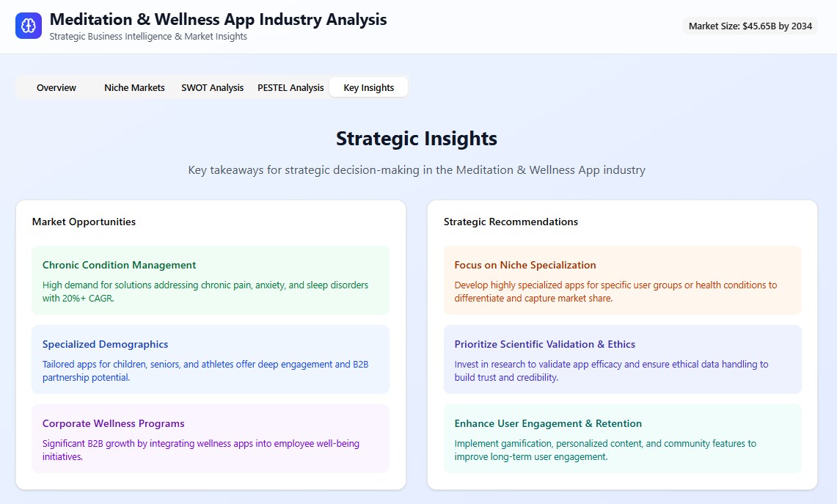This screenshot has width=837, height=504.
Task: Select the Key Insights tab
Action: click(x=368, y=88)
